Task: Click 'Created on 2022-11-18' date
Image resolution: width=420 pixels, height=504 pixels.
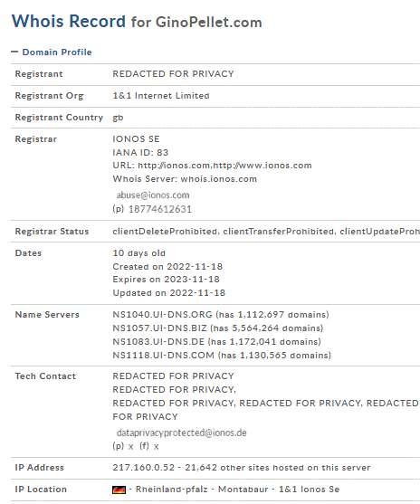Action: click(x=167, y=266)
